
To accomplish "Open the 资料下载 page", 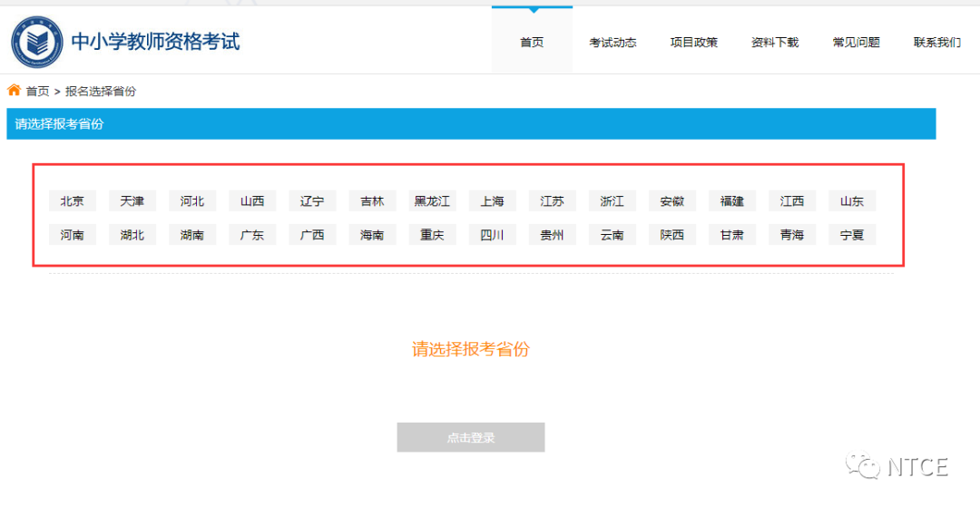I will 775,43.
